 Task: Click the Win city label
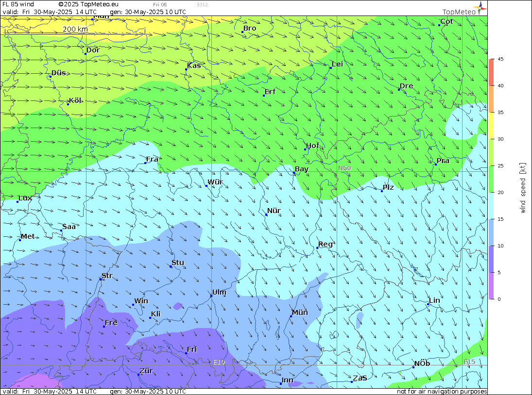click(x=141, y=301)
